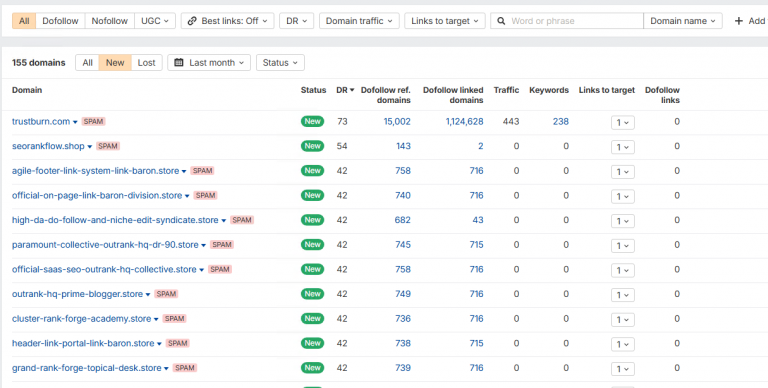
Task: Open agile-footer-link-system-link-baron.store link
Action: tap(96, 171)
